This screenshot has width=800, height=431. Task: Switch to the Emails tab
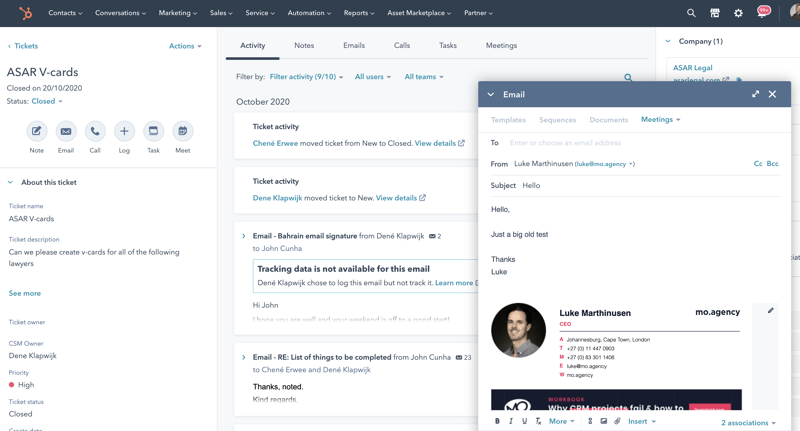(x=354, y=45)
